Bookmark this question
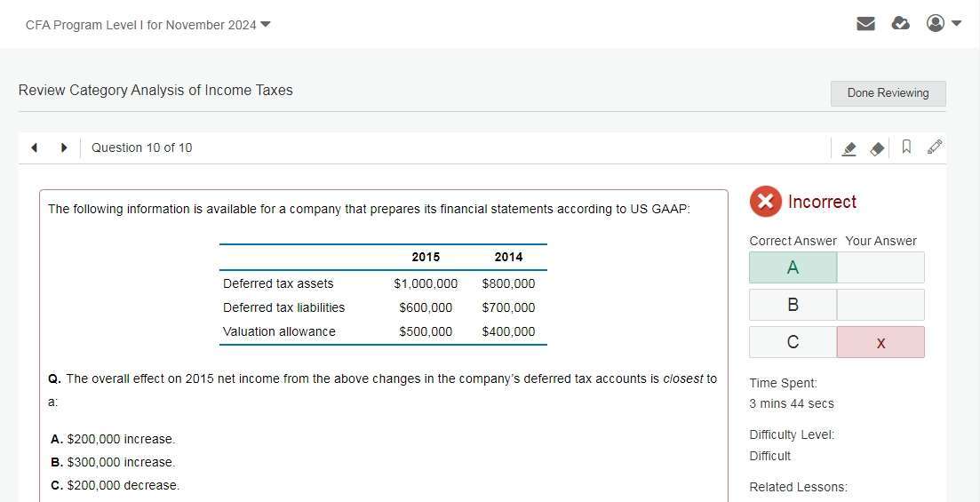Image resolution: width=980 pixels, height=502 pixels. pos(906,147)
